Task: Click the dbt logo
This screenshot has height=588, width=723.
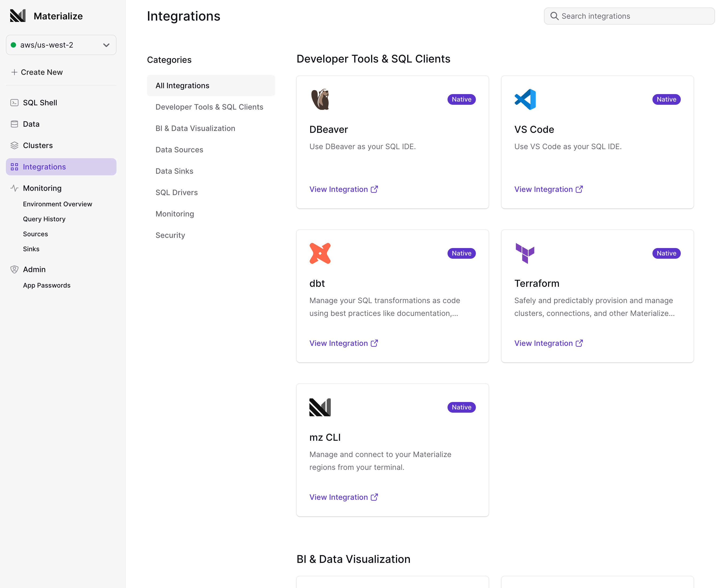Action: [x=320, y=253]
